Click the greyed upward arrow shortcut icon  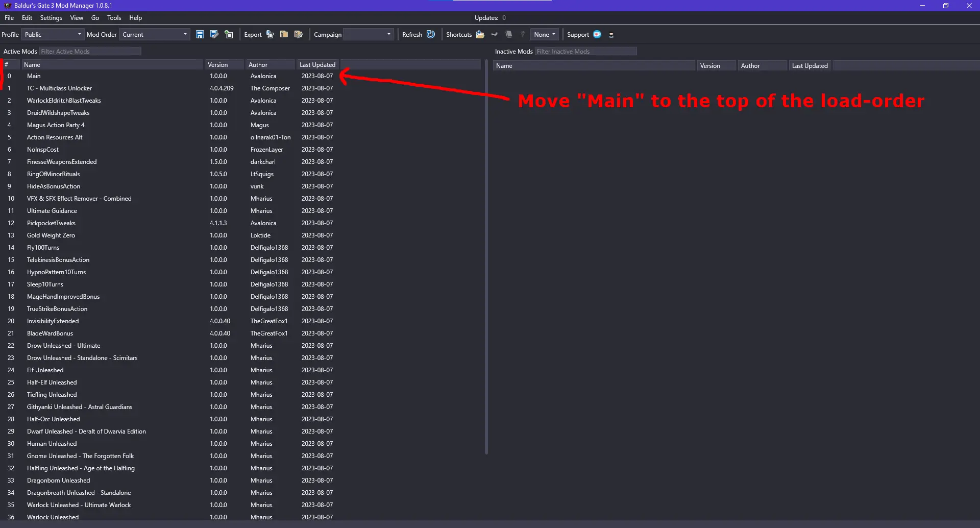coord(523,34)
